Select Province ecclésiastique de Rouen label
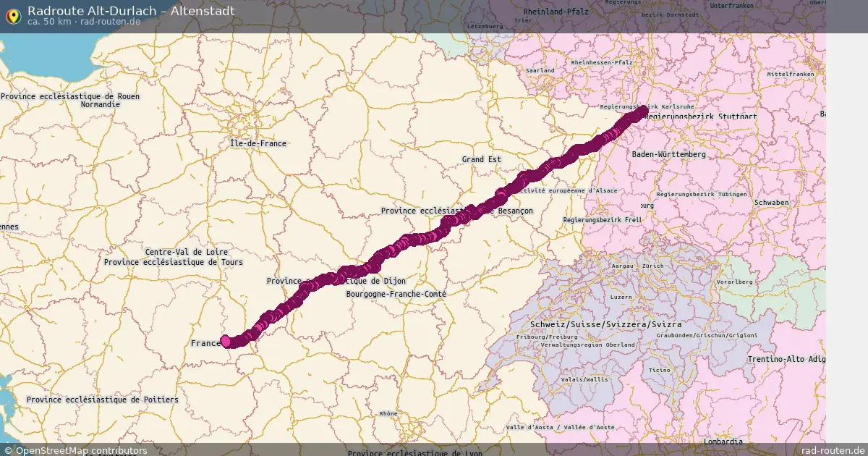This screenshot has height=456, width=868. point(70,96)
